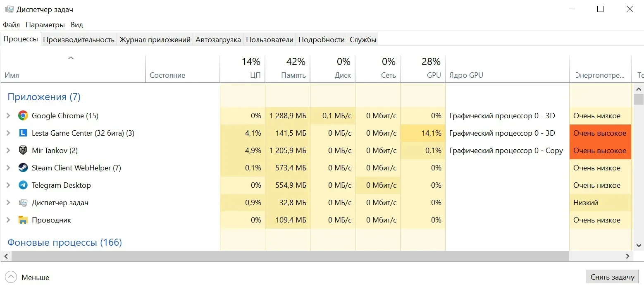Screen dimensions: 644x292
Task: Open the Параметры menu
Action: tap(45, 25)
